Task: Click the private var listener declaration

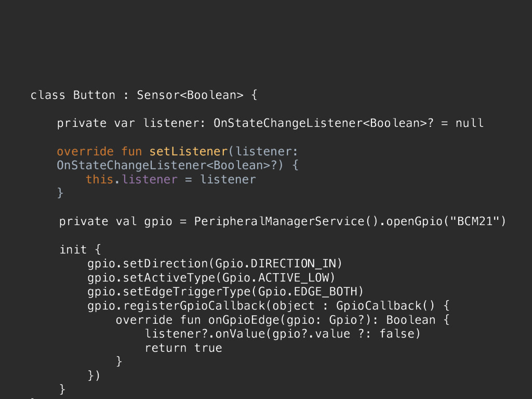Action: (130, 123)
